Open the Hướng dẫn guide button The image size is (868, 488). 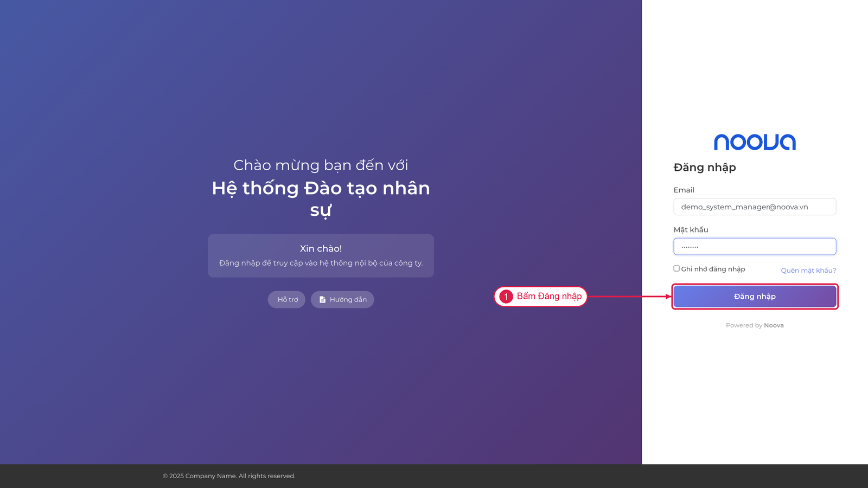(x=342, y=299)
